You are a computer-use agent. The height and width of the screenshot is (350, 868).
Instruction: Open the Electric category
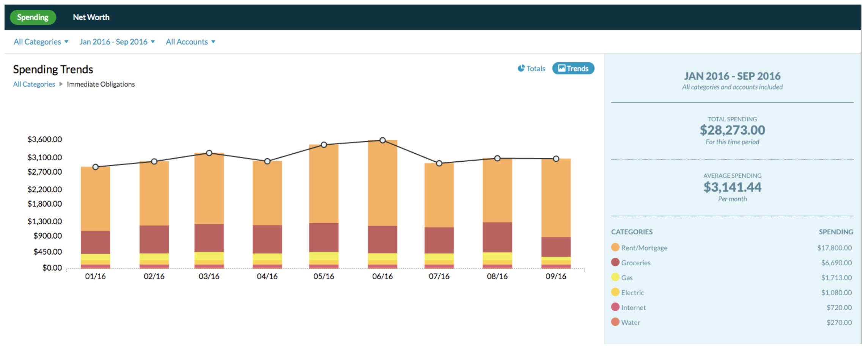(x=632, y=293)
